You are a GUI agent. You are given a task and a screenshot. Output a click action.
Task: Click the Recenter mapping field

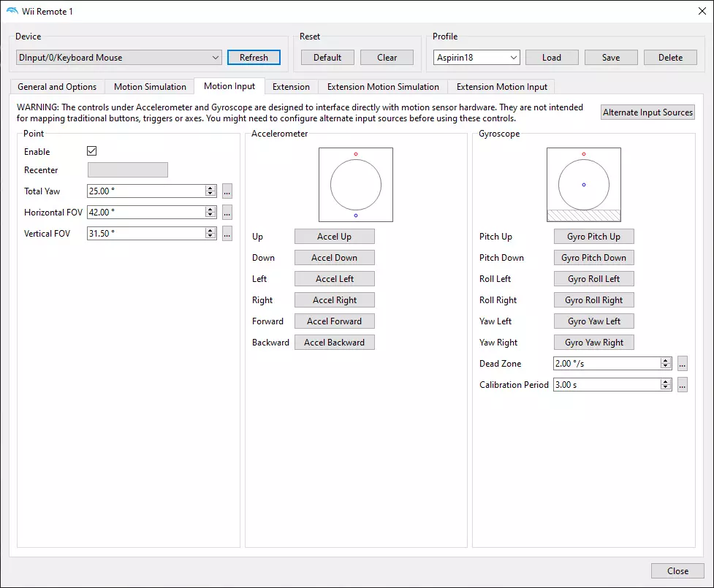click(x=128, y=170)
